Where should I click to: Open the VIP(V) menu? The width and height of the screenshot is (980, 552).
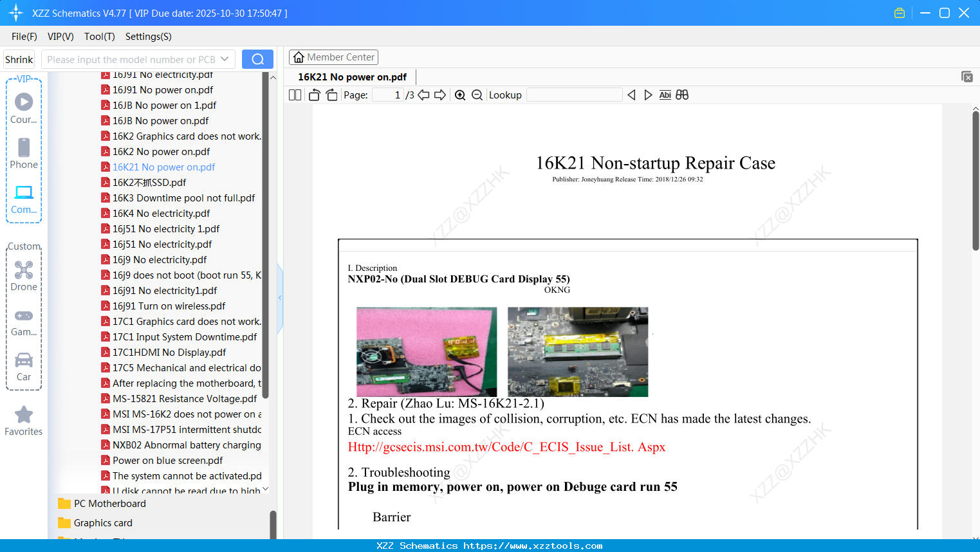click(x=60, y=37)
